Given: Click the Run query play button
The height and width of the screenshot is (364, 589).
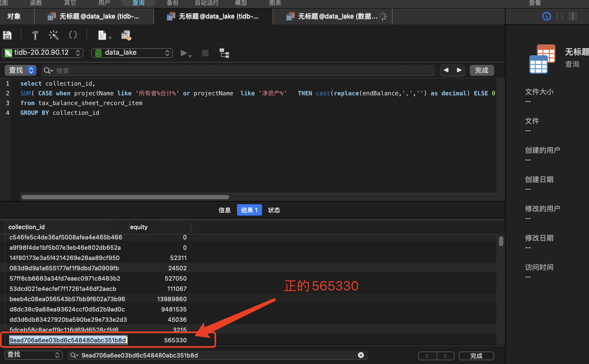Looking at the screenshot, I should [x=184, y=53].
